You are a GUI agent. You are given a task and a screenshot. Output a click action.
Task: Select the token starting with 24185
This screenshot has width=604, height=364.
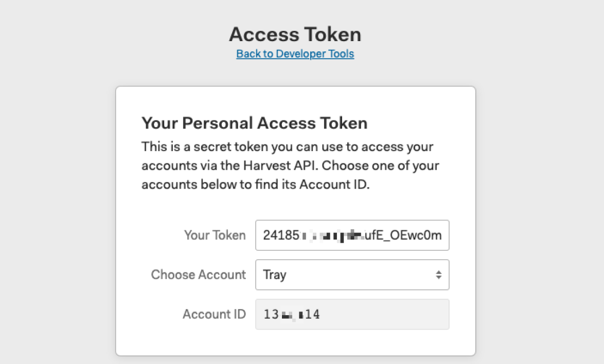(x=352, y=235)
